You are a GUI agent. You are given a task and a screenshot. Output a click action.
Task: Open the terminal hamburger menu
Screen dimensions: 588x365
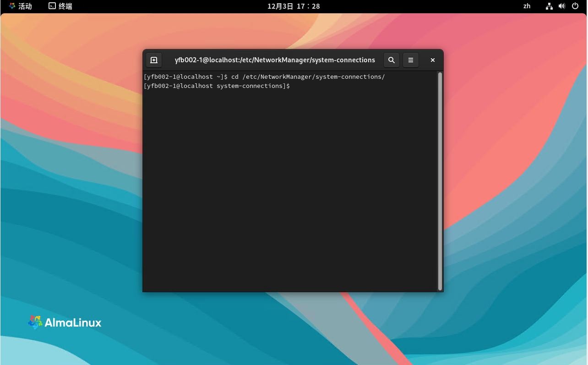pos(411,60)
